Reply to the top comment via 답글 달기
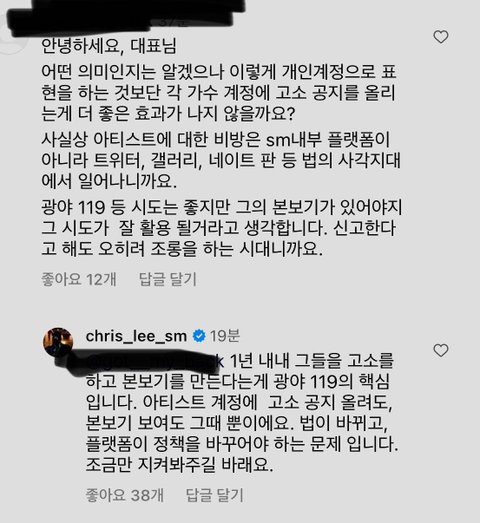Screen dimensions: 480x523 tap(168, 279)
